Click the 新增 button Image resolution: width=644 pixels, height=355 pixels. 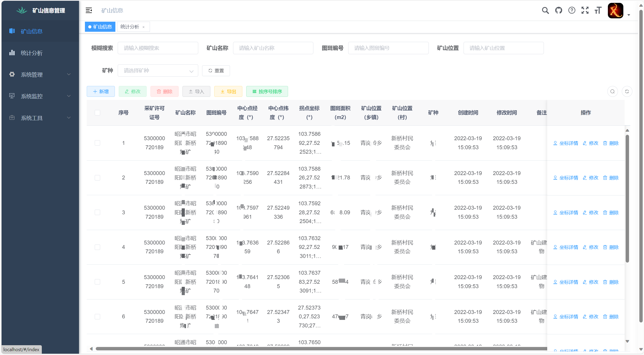point(101,91)
